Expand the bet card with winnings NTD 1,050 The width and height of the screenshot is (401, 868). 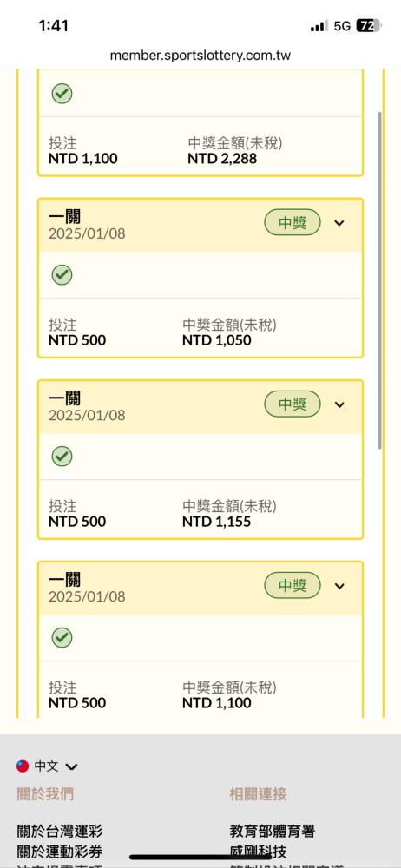(x=339, y=223)
